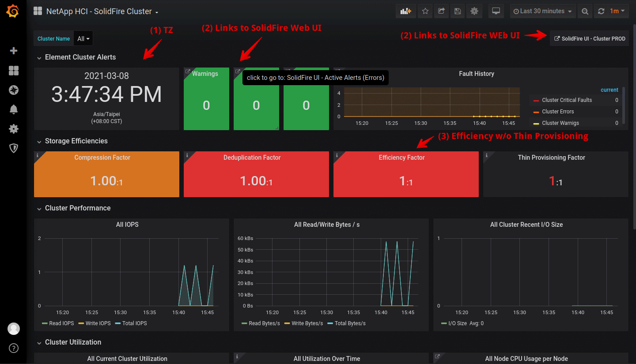Open the Warnings stat panel
This screenshot has width=636, height=364.
click(206, 99)
